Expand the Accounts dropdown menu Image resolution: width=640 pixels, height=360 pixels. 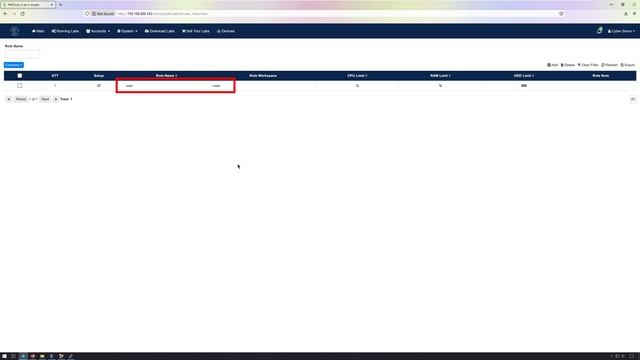pyautogui.click(x=98, y=31)
